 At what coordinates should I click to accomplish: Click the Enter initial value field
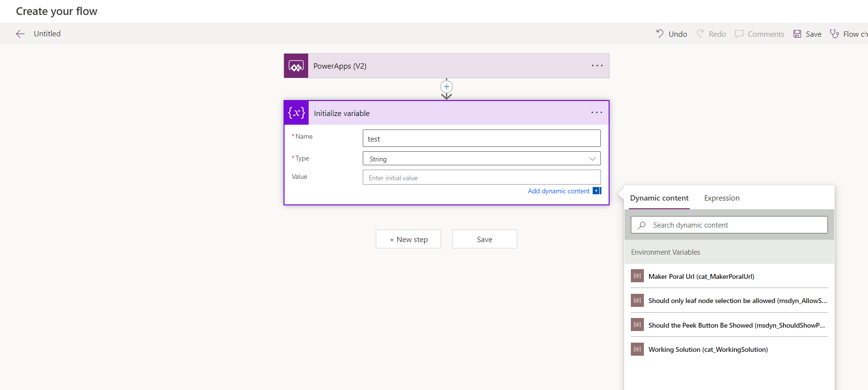pos(482,177)
